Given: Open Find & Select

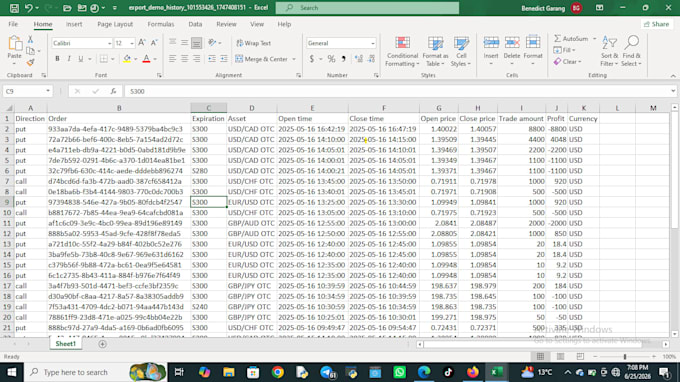Looking at the screenshot, I should 631,51.
